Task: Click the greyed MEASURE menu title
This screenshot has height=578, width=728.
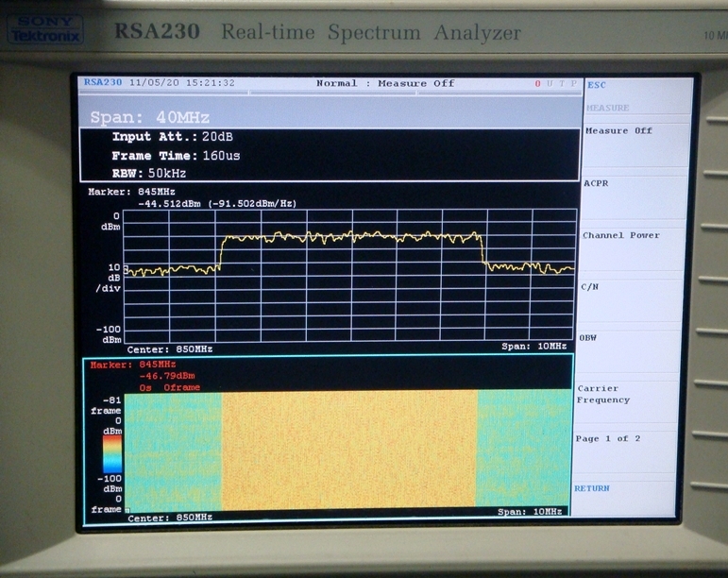Action: pyautogui.click(x=607, y=108)
